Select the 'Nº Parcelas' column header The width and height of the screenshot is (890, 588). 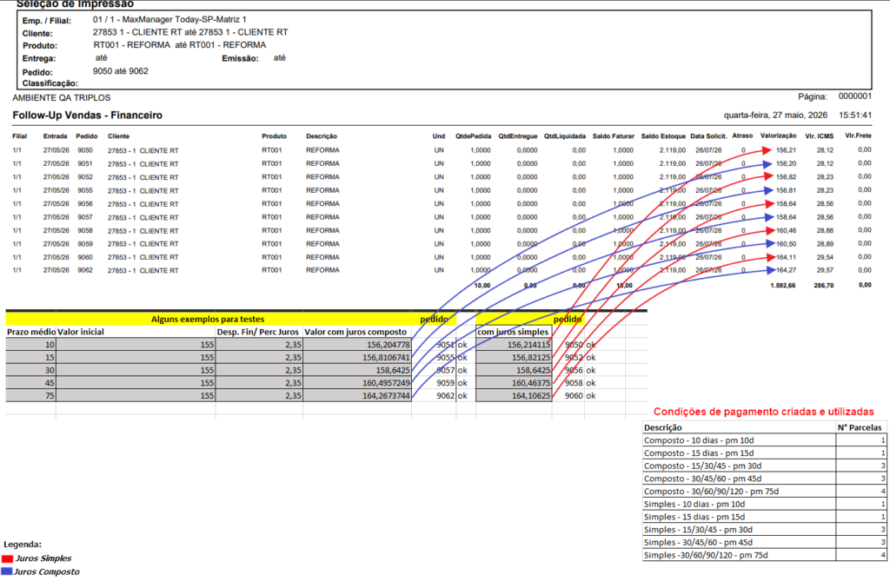pos(860,427)
